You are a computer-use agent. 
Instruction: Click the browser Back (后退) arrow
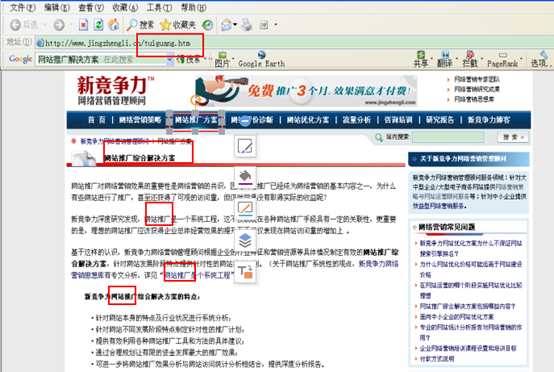[15, 25]
